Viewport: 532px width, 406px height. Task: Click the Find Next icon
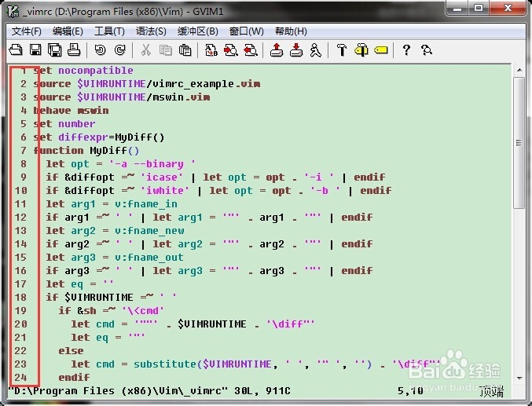click(x=231, y=49)
